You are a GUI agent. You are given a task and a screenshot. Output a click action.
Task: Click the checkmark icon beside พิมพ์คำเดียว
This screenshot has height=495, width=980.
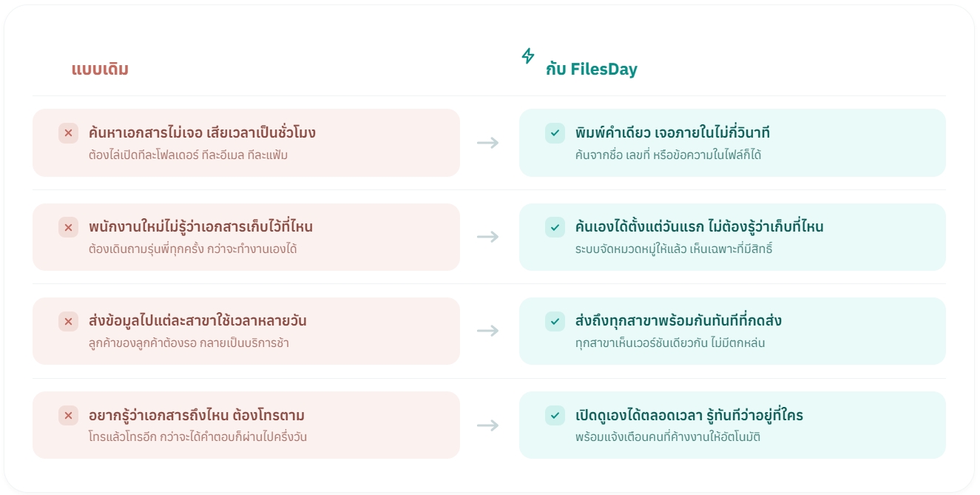(x=555, y=133)
